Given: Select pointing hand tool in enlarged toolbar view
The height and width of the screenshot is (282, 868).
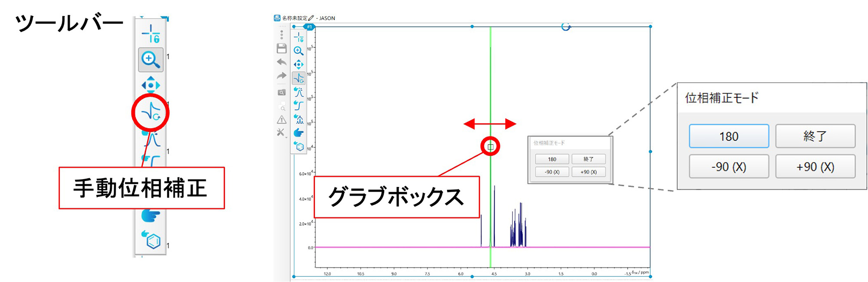Looking at the screenshot, I should tap(151, 215).
